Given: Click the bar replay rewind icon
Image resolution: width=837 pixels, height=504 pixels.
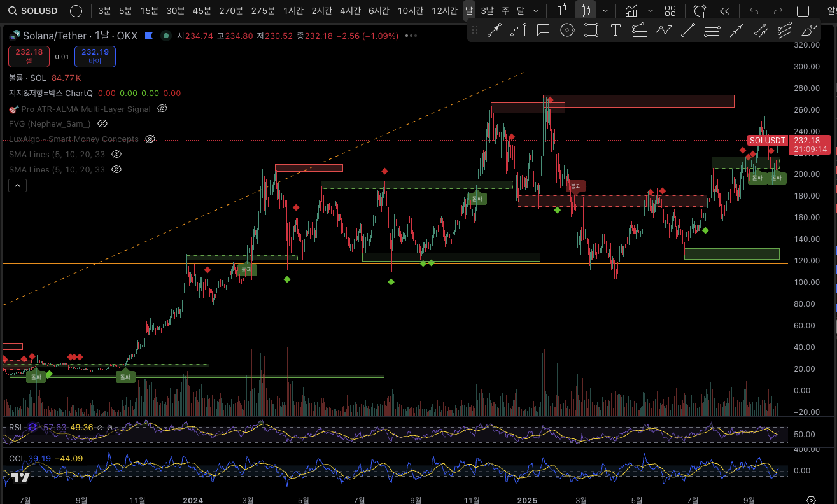Looking at the screenshot, I should coord(724,11).
